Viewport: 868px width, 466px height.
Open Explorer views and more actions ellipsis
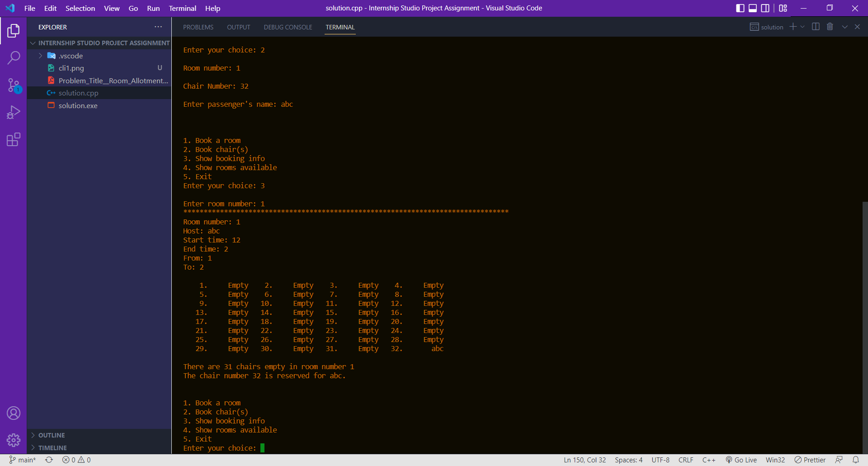pos(158,27)
